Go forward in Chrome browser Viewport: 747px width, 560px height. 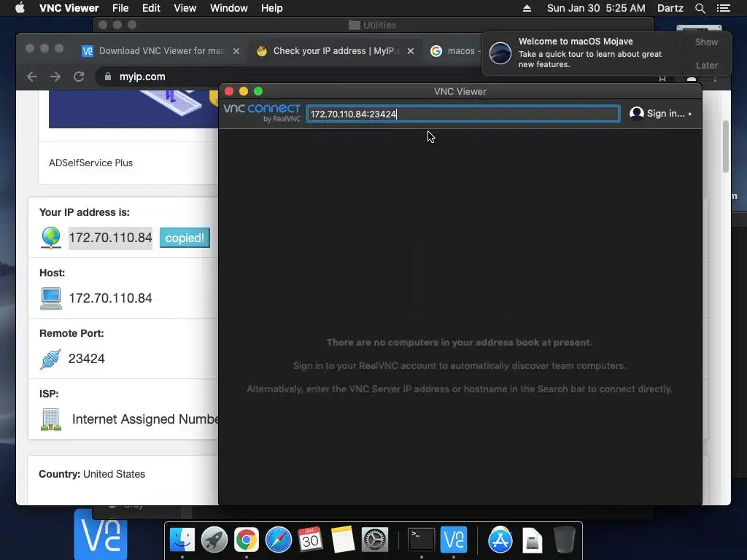click(x=55, y=77)
